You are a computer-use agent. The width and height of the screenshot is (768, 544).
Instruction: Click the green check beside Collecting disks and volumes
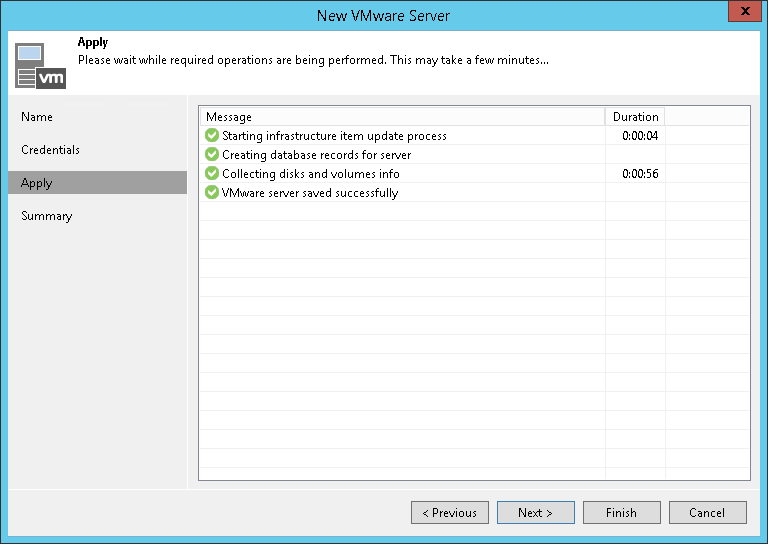coord(212,173)
